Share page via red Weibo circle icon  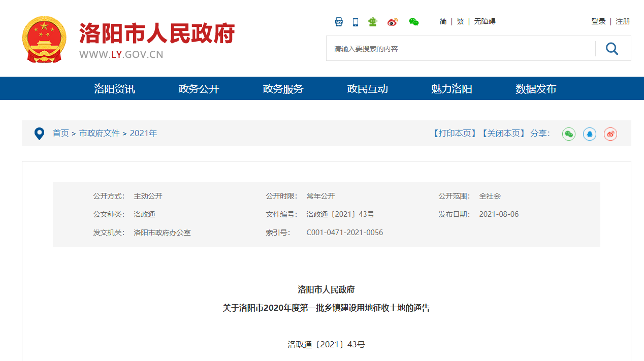click(610, 134)
